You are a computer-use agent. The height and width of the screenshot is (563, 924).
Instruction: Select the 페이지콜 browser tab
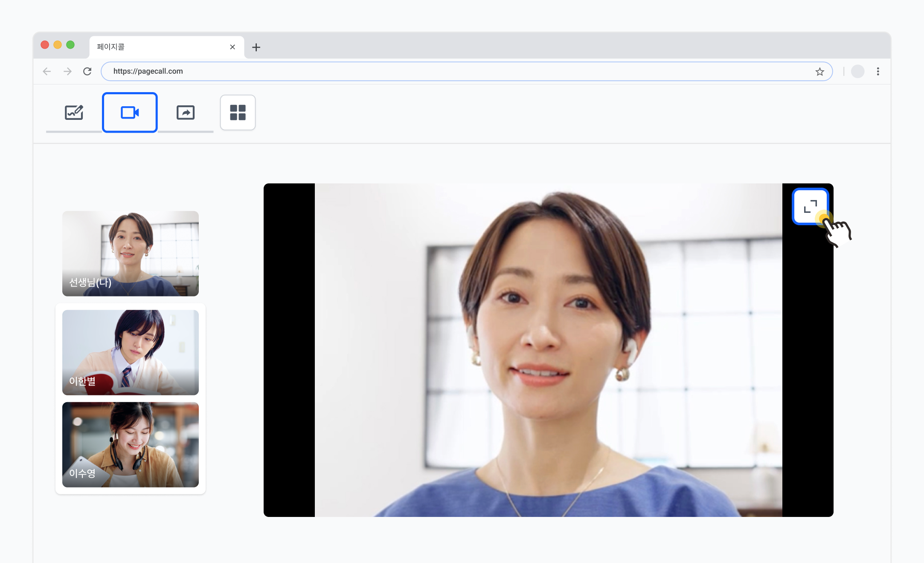click(167, 47)
